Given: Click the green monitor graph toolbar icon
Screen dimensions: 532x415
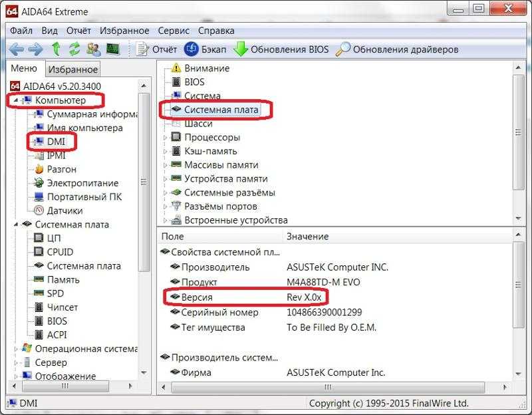Looking at the screenshot, I should [113, 49].
